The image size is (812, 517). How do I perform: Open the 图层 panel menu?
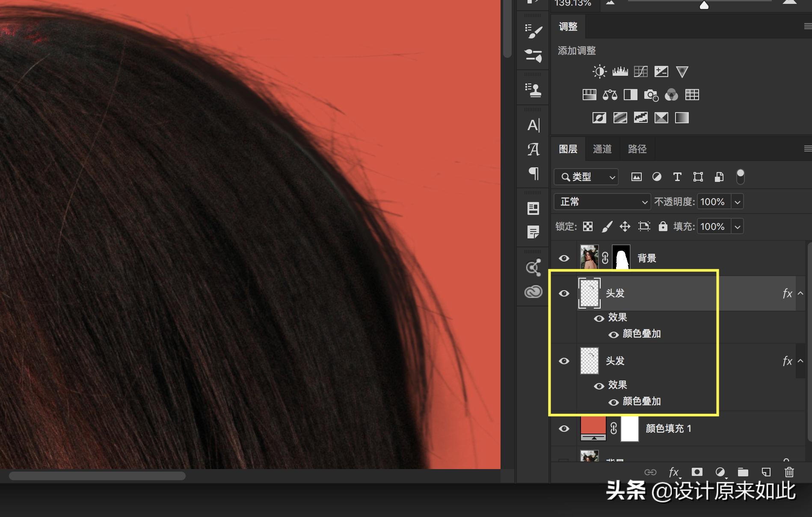[808, 149]
